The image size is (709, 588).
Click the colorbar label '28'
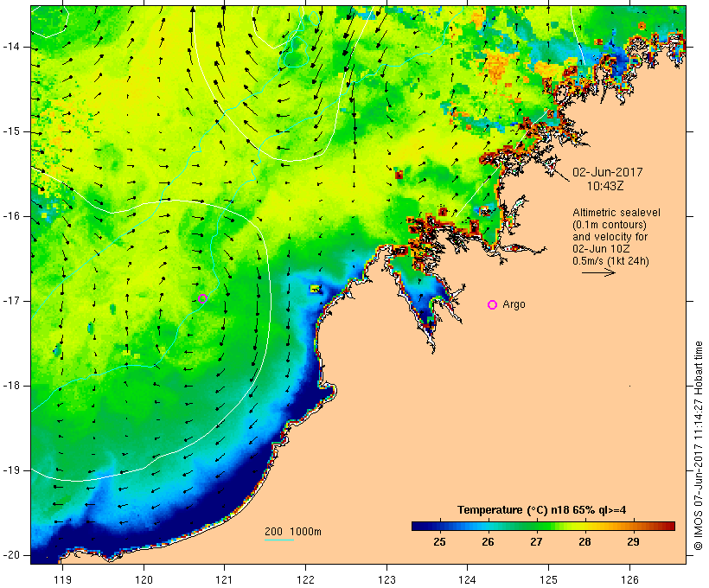coord(584,541)
